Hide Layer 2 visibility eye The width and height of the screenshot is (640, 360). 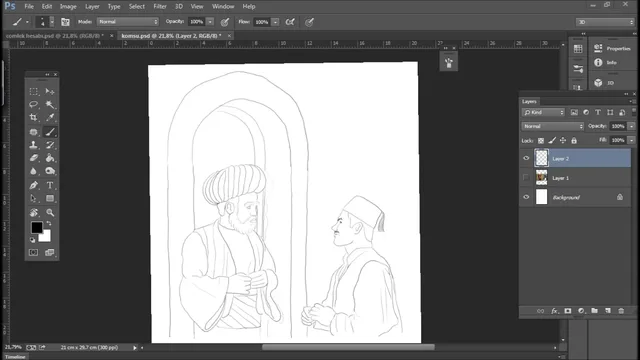[526, 158]
